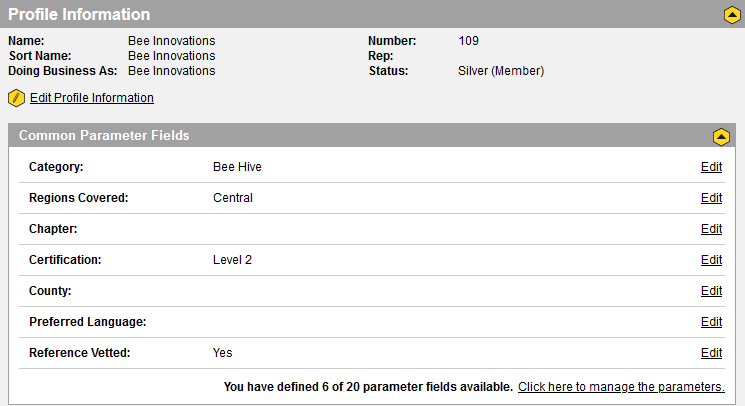Click the Profile Information header title

point(79,15)
